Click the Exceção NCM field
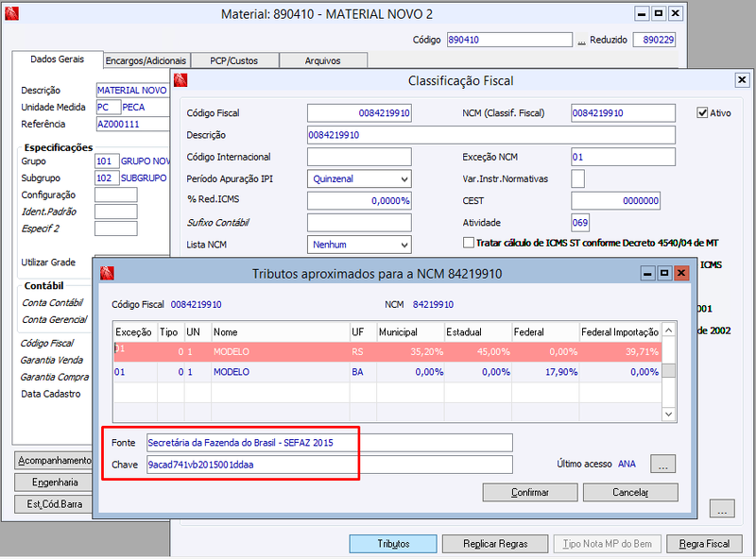The width and height of the screenshot is (756, 559). point(623,157)
